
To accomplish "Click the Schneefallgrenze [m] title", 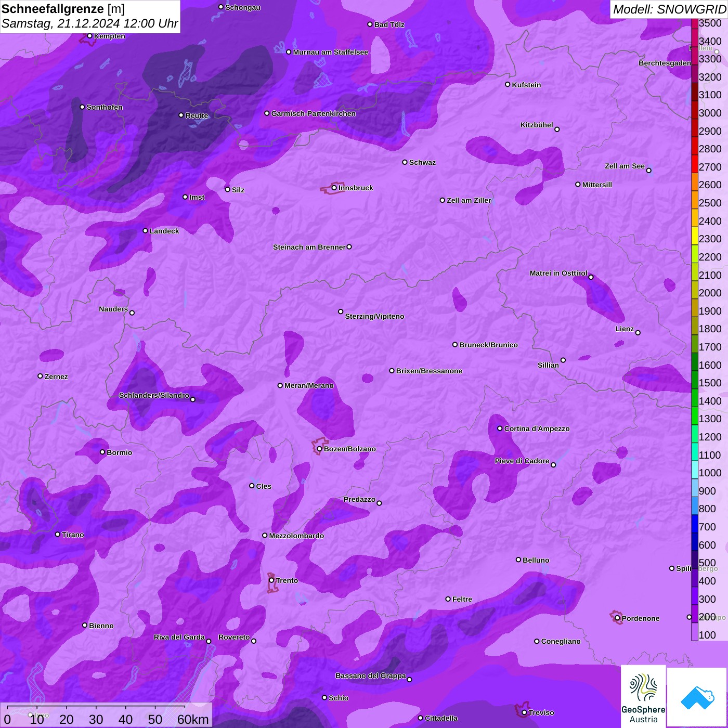I will tap(63, 9).
